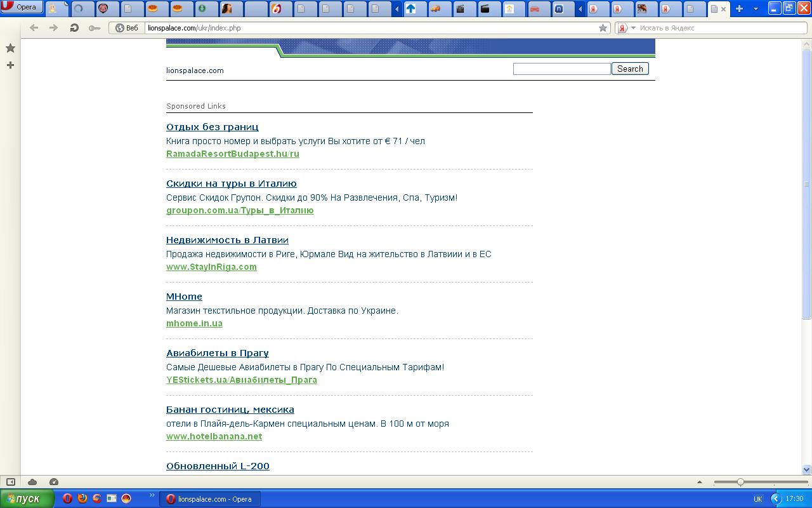812x508 pixels.
Task: Click the 17:30 taskbar clock
Action: tap(794, 499)
